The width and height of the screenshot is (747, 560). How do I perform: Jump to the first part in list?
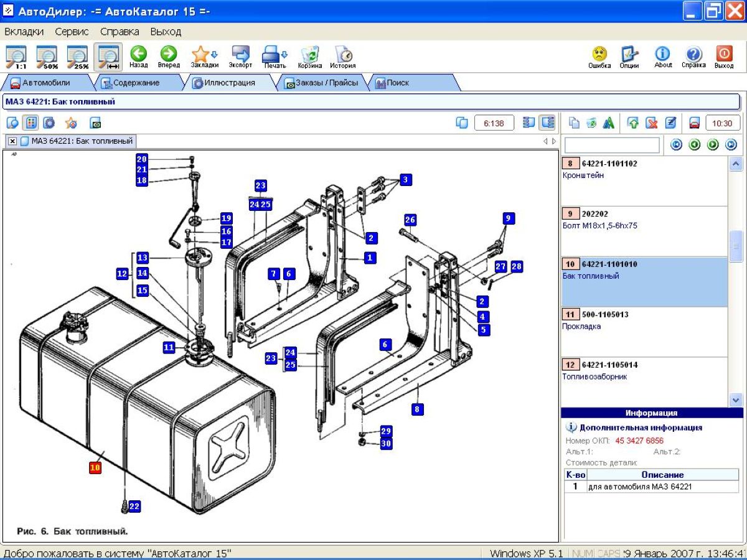677,145
